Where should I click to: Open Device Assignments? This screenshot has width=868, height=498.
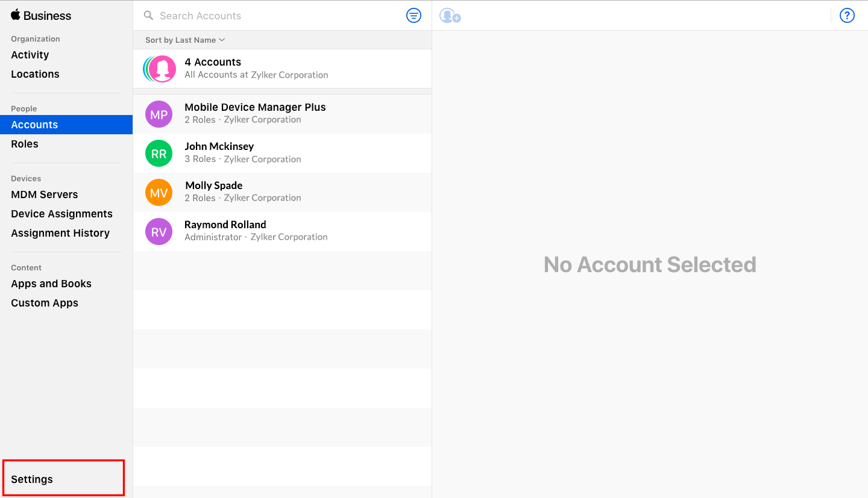[x=61, y=214]
